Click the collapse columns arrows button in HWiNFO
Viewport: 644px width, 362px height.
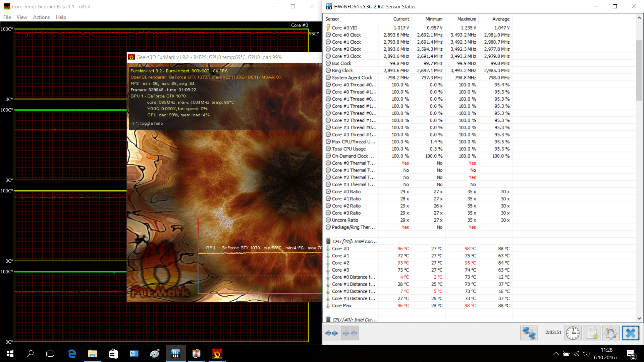click(350, 333)
